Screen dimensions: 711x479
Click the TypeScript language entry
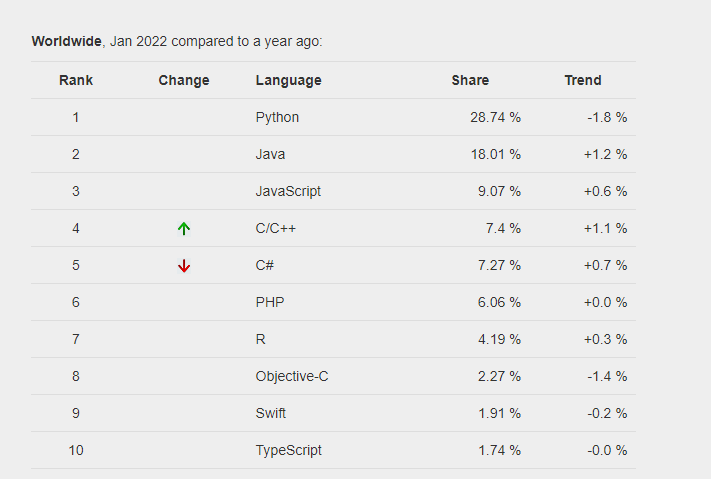[x=289, y=450]
